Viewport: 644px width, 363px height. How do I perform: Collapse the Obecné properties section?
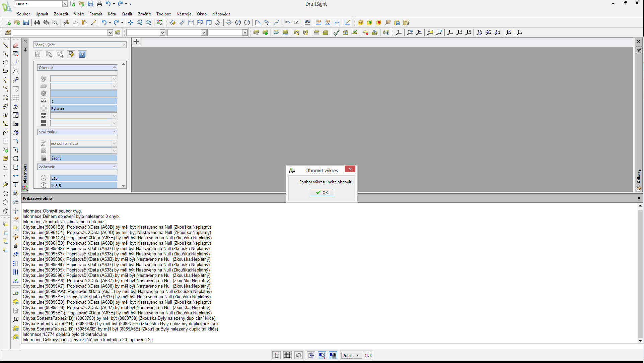click(114, 68)
